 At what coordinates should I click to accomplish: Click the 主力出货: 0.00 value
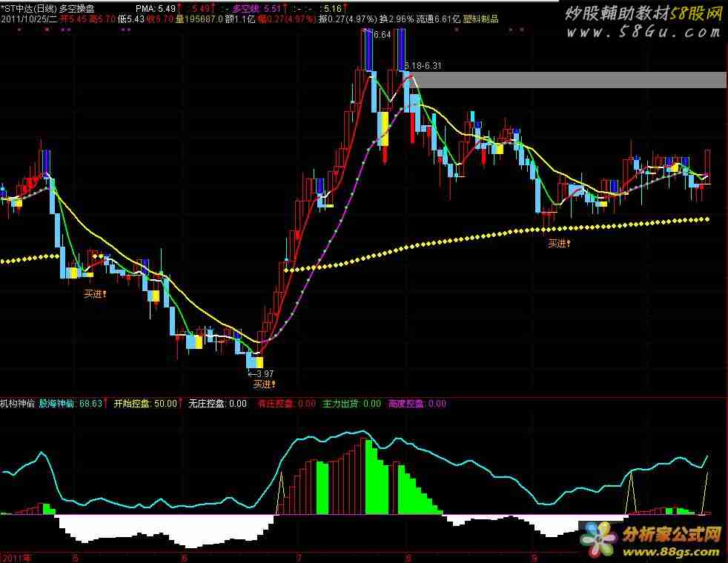(x=352, y=404)
